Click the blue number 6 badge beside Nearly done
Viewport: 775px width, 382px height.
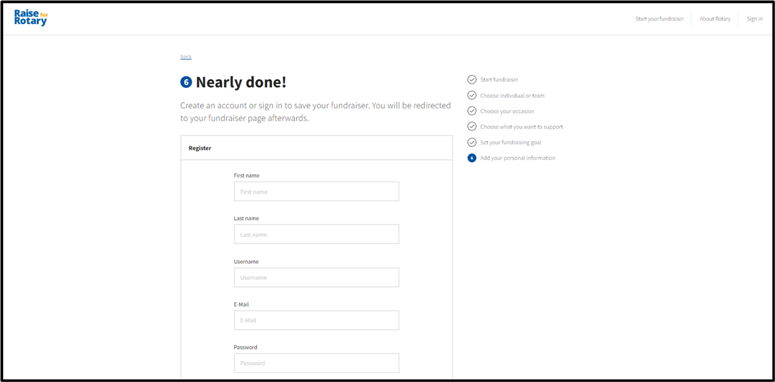pyautogui.click(x=186, y=83)
